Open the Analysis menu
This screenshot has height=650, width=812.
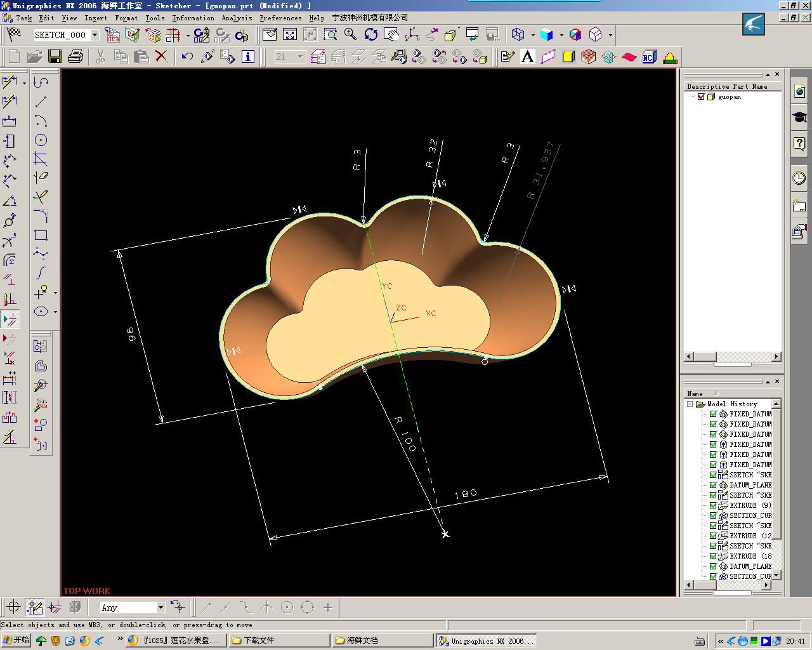237,18
